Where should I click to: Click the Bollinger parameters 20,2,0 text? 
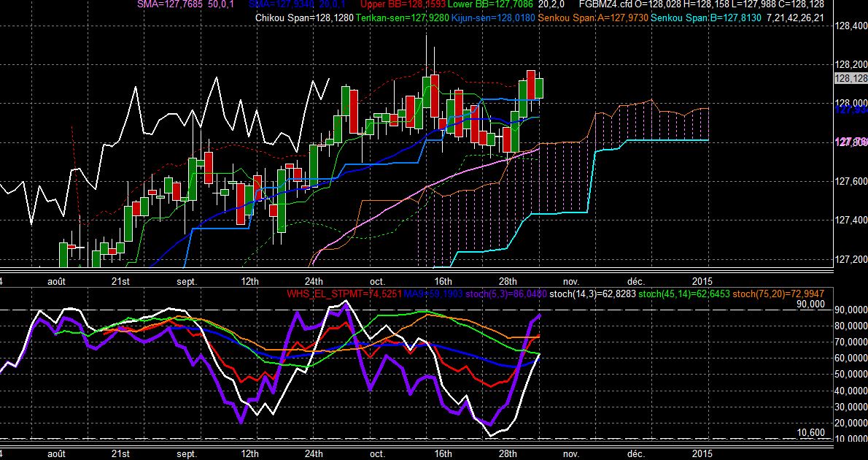(551, 4)
